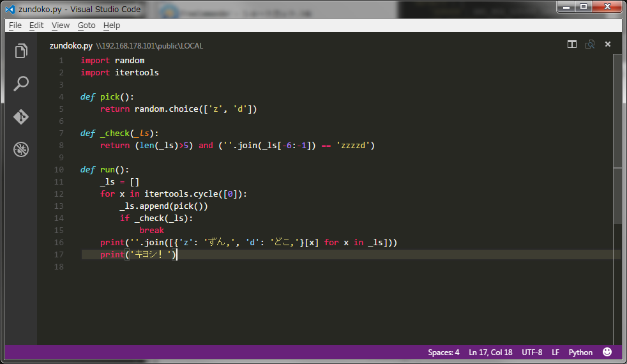Change indentation via Spaces: 4

[x=444, y=353]
